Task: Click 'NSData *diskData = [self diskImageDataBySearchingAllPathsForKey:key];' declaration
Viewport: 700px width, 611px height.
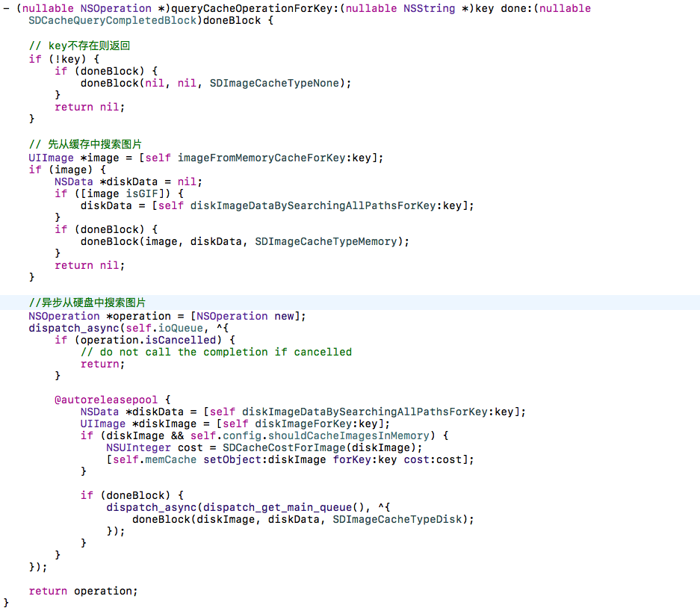Action: [x=303, y=412]
